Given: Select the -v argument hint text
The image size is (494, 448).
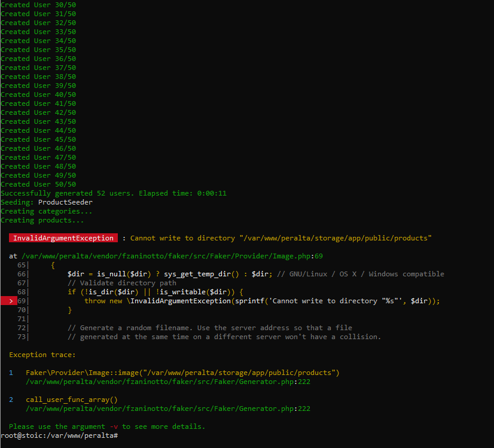Looking at the screenshot, I should (114, 426).
